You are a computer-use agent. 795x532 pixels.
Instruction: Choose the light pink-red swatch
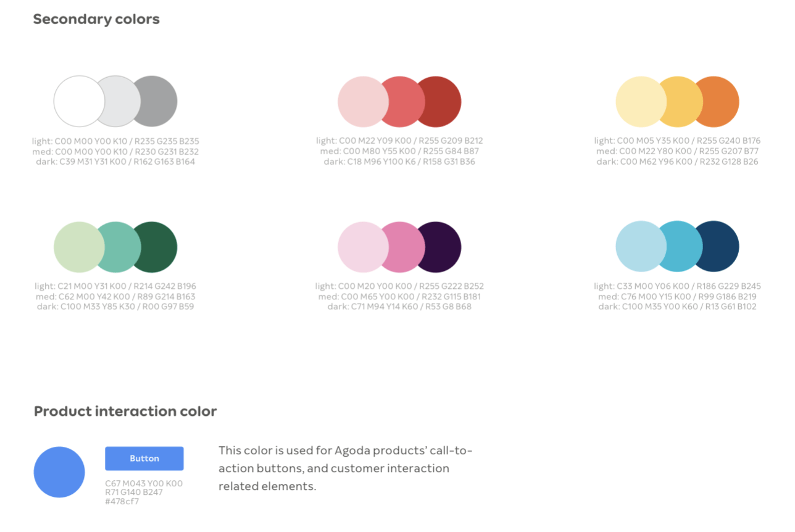pyautogui.click(x=363, y=102)
